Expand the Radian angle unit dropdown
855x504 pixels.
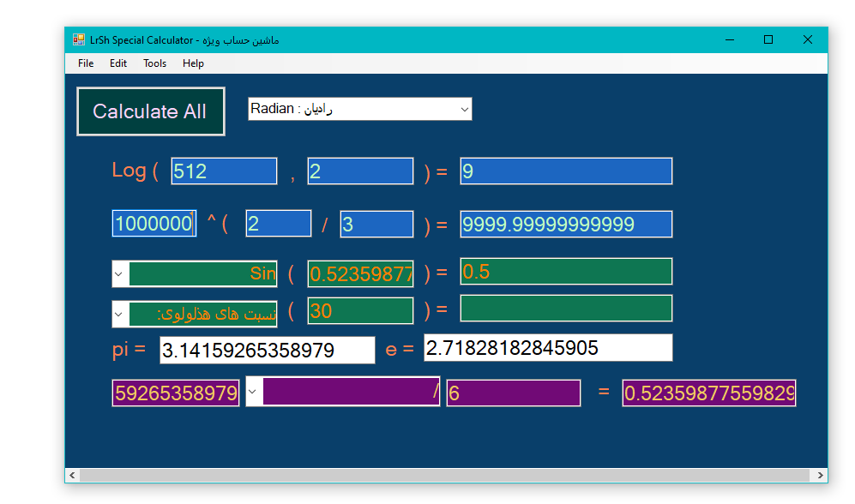464,109
